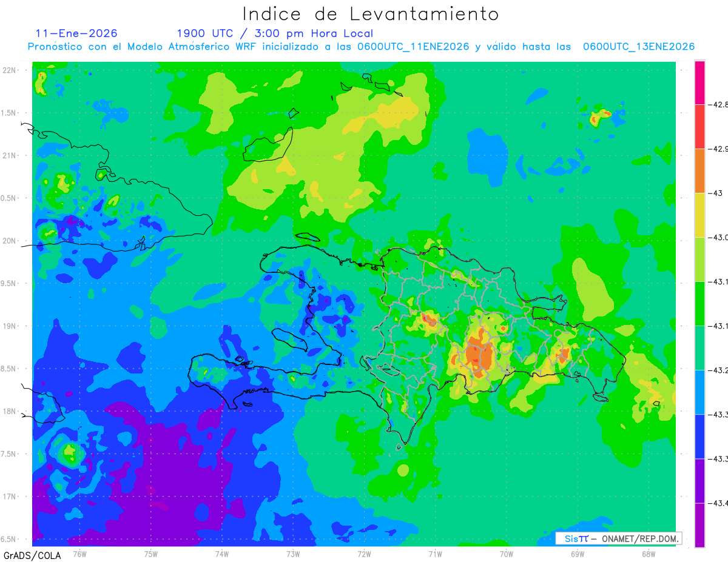Click the '70W' longitude axis label

point(507,554)
